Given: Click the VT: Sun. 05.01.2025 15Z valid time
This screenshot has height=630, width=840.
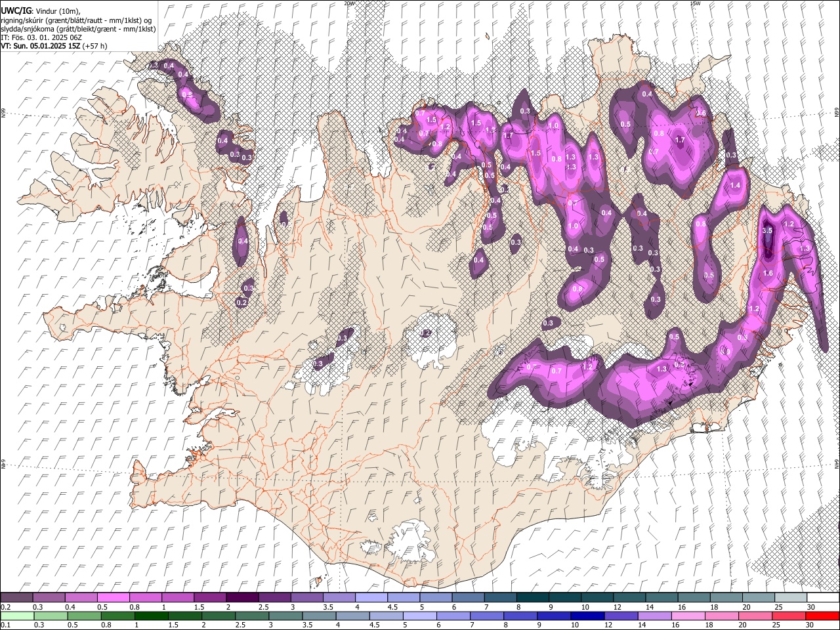Looking at the screenshot, I should point(41,46).
